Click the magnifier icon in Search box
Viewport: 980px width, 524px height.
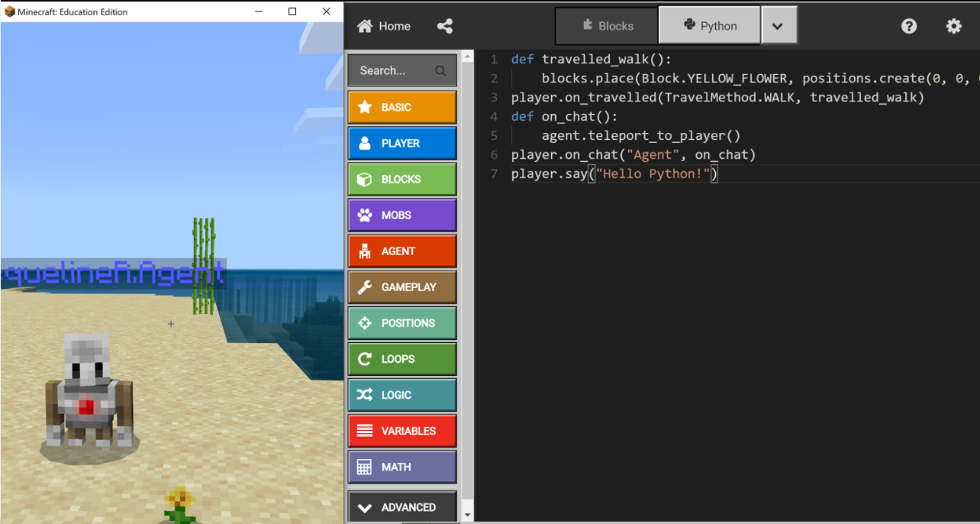pos(440,71)
